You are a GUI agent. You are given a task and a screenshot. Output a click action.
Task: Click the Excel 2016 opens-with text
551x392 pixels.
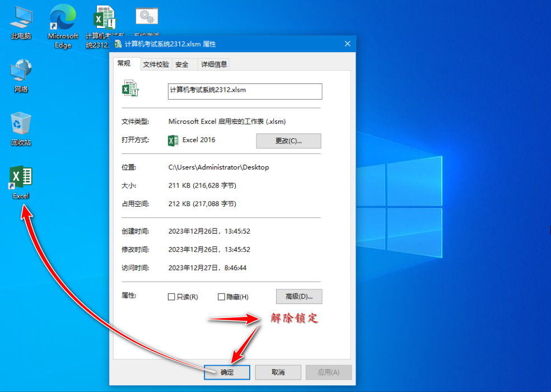(x=199, y=140)
